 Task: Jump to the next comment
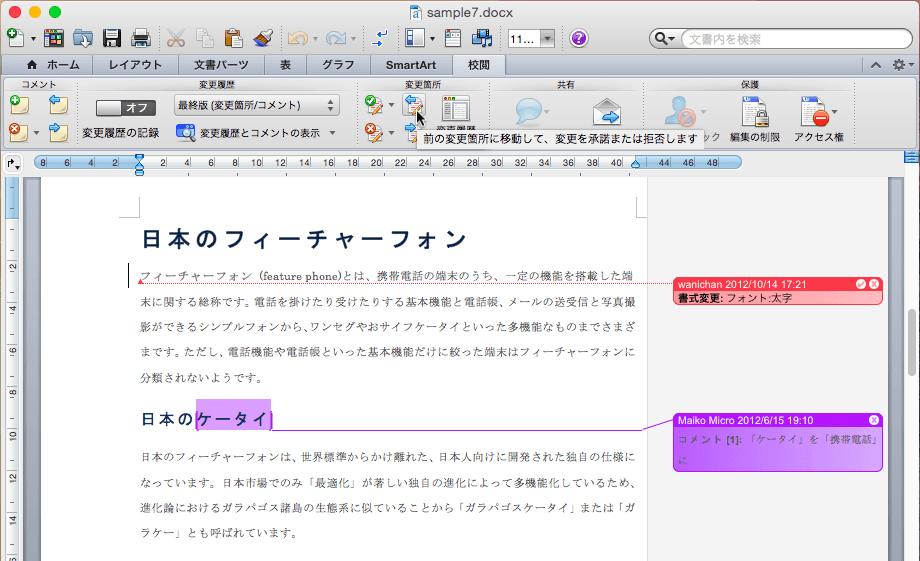pyautogui.click(x=58, y=132)
